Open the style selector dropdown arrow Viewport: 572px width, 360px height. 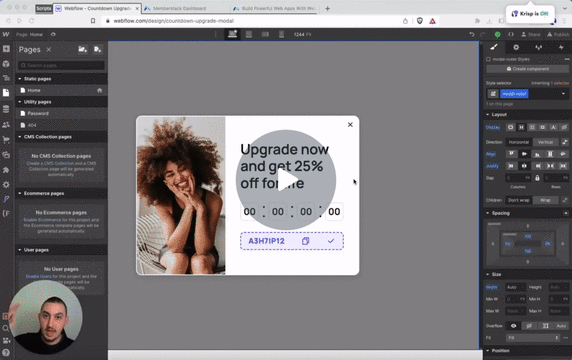[563, 94]
